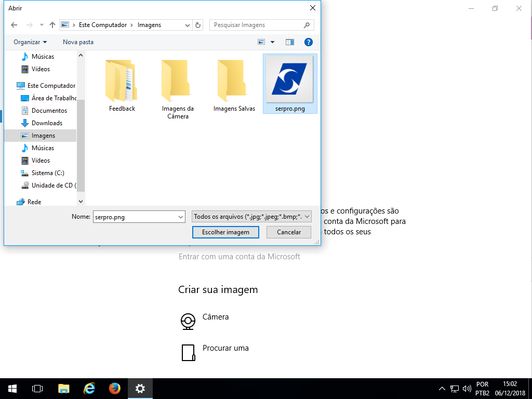Open Firefox from the taskbar

point(115,389)
